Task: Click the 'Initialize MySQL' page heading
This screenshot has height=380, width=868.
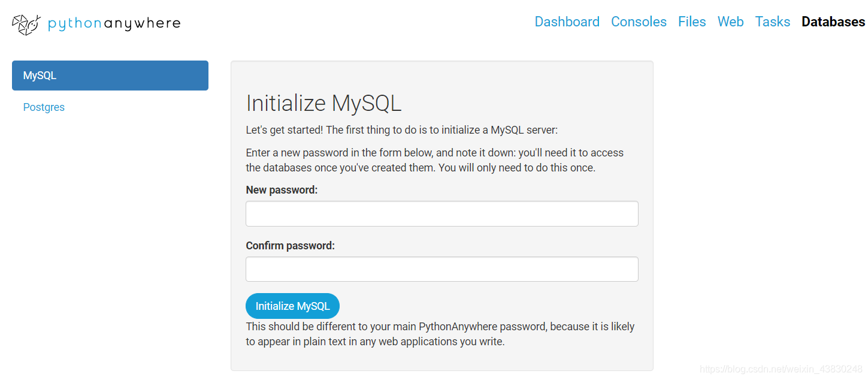Action: point(323,103)
